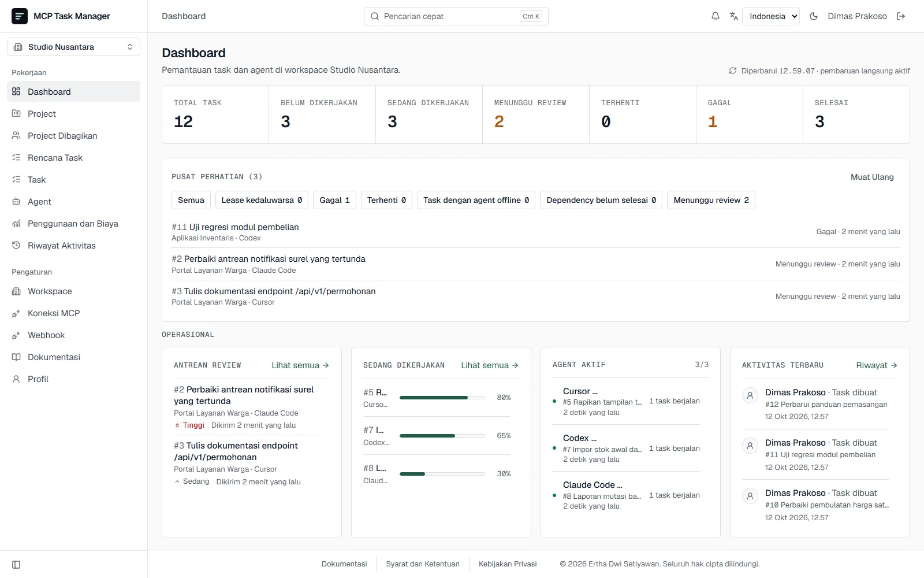Click Lihat semua in Antrean Review
The width and height of the screenshot is (924, 578).
pos(300,365)
